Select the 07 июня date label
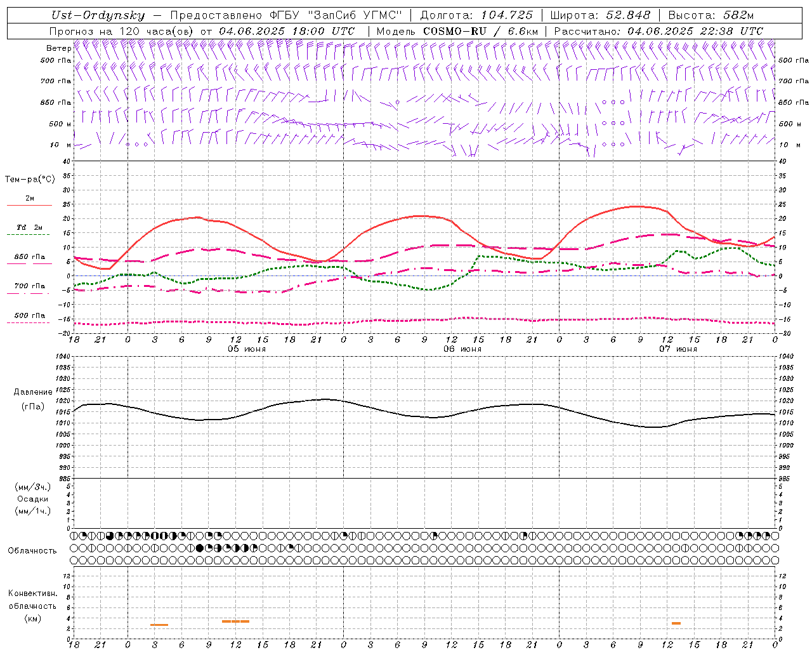Viewport: 812px width, 650px height. coord(678,349)
